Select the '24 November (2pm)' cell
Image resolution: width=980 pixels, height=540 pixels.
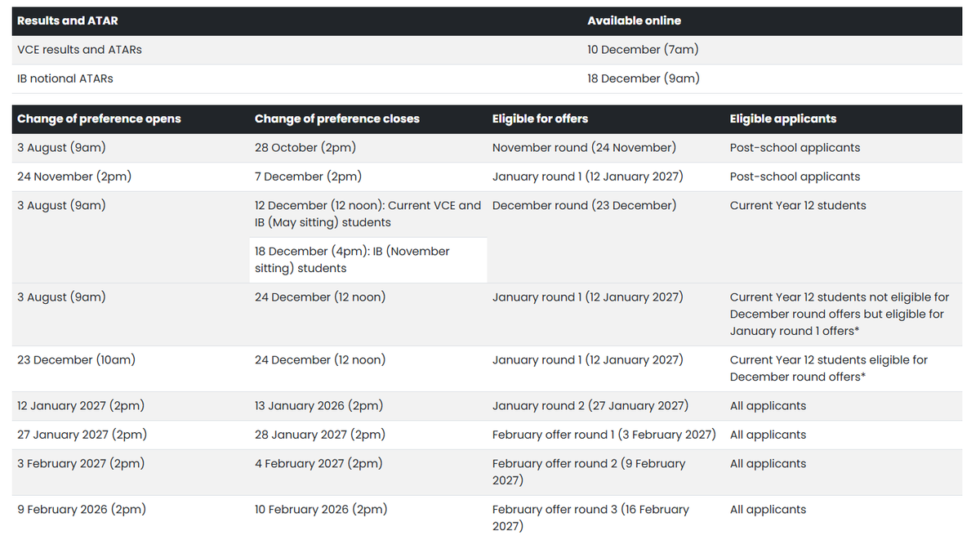point(131,177)
